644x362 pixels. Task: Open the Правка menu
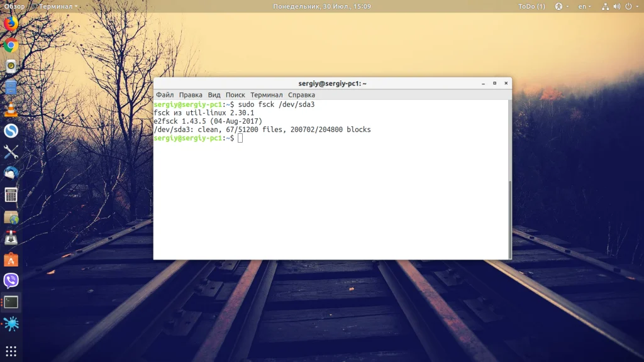191,95
